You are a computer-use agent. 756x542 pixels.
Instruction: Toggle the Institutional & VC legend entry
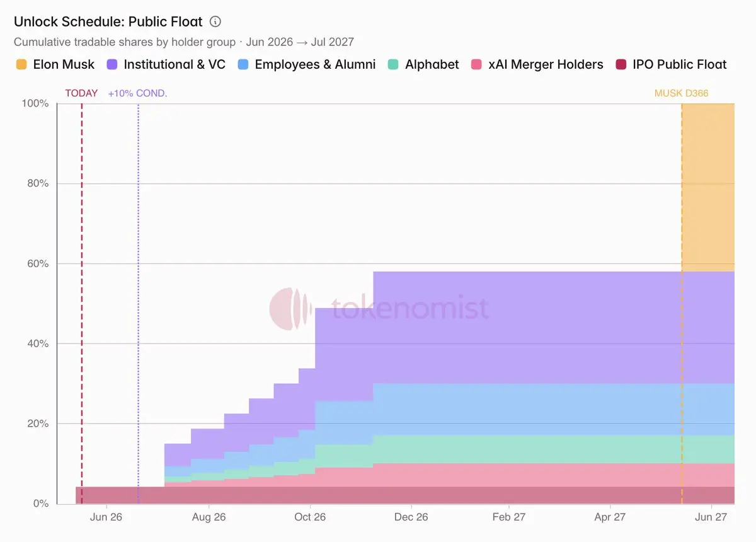(x=166, y=64)
